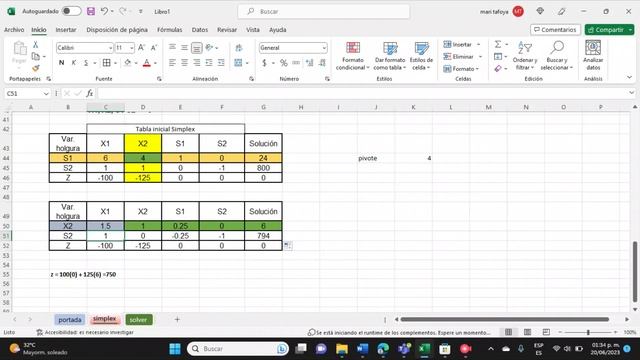The width and height of the screenshot is (640, 360).
Task: Click the increase decimals icon
Action: pyautogui.click(x=309, y=63)
